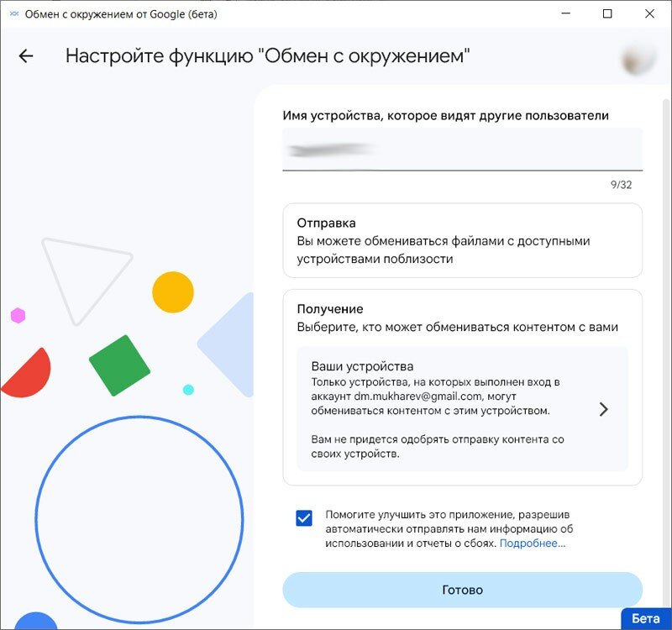The height and width of the screenshot is (630, 672).
Task: Edit the device name field
Action: click(463, 150)
